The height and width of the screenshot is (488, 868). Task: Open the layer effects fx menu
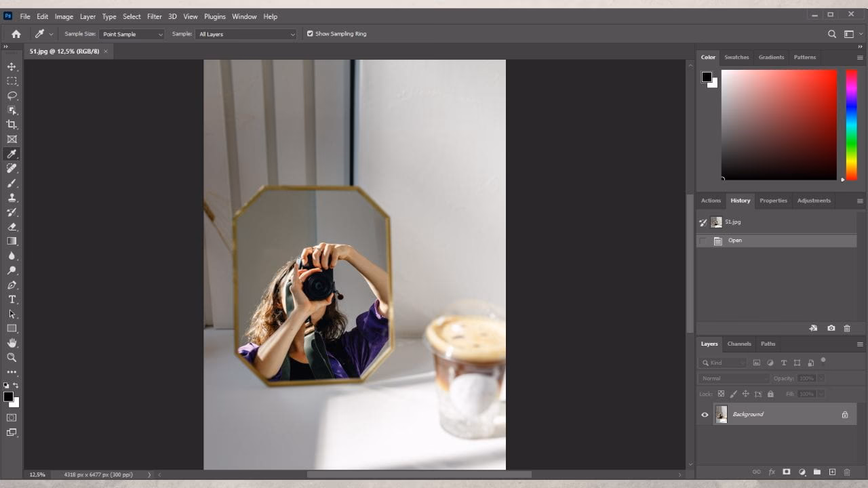pyautogui.click(x=771, y=472)
